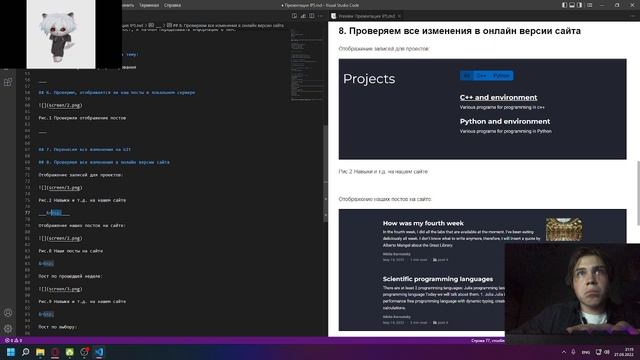This screenshot has height=360, width=640.
Task: Click the C++ filter button in Projects preview
Action: (x=481, y=76)
